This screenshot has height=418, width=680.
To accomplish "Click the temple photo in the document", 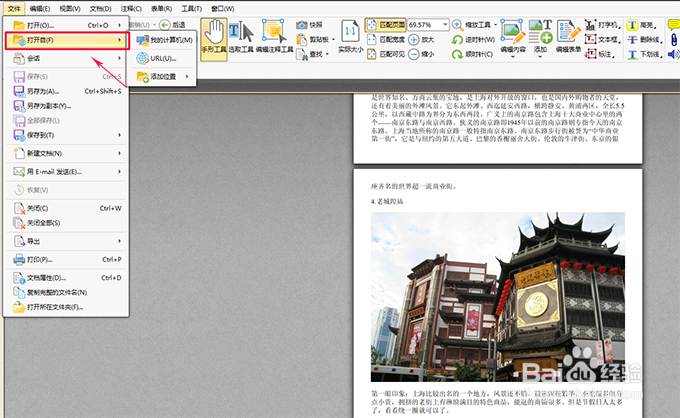I will click(498, 297).
